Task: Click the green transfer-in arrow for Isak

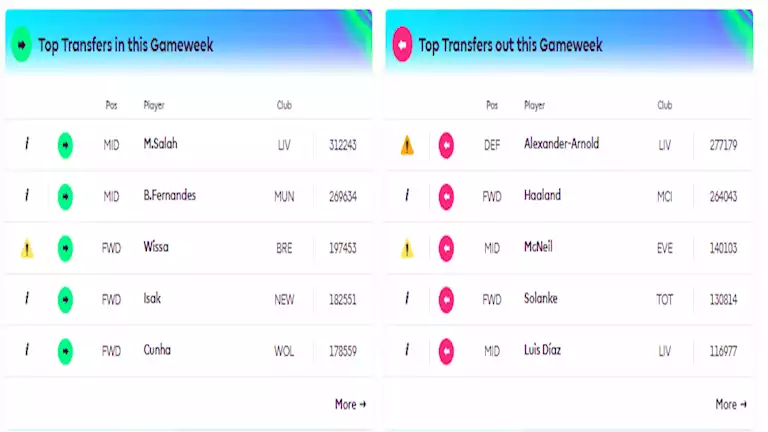Action: (65, 300)
